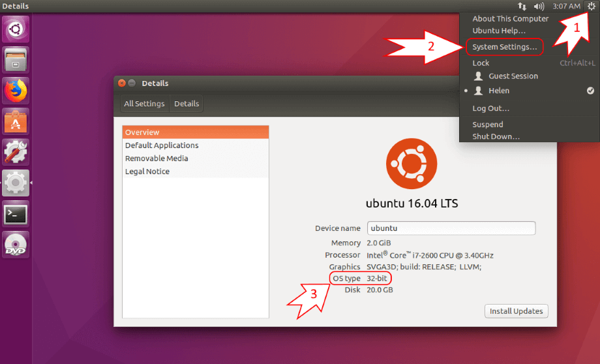Click the Device name text field

[451, 228]
